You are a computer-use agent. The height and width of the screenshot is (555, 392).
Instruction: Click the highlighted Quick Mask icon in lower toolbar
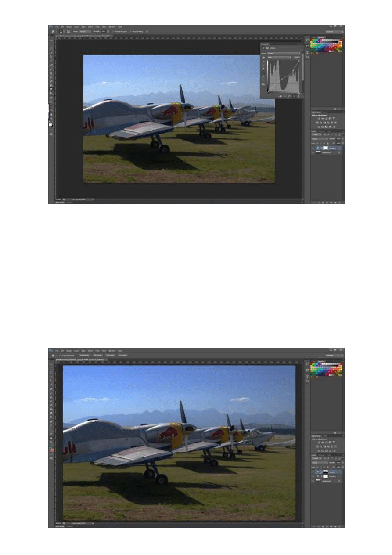(52, 450)
